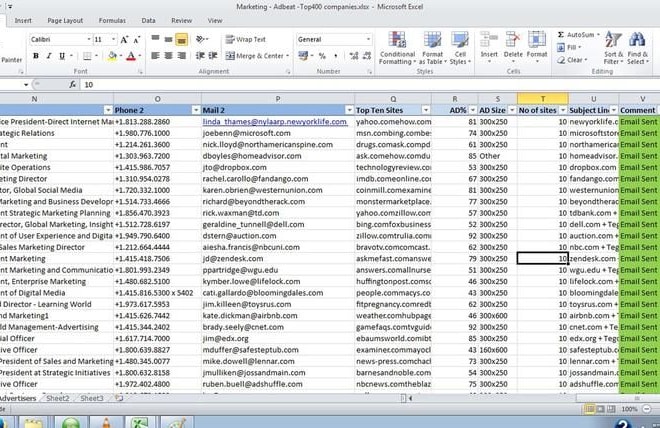Open General number format dropdown

pyautogui.click(x=368, y=40)
